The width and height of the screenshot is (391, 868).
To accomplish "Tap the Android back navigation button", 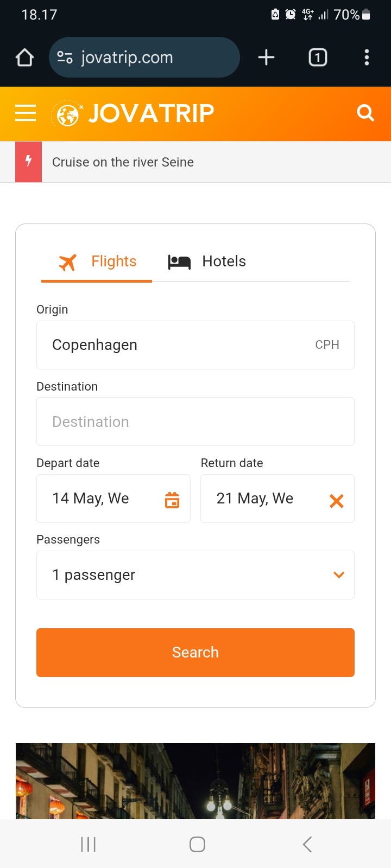I will click(307, 844).
